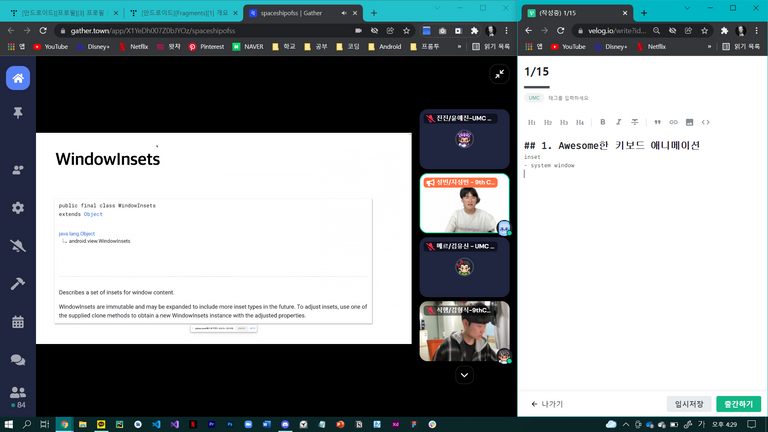Toggle the muted notifications bell in Gather
Viewport: 768px width, 432px height.
pyautogui.click(x=18, y=246)
